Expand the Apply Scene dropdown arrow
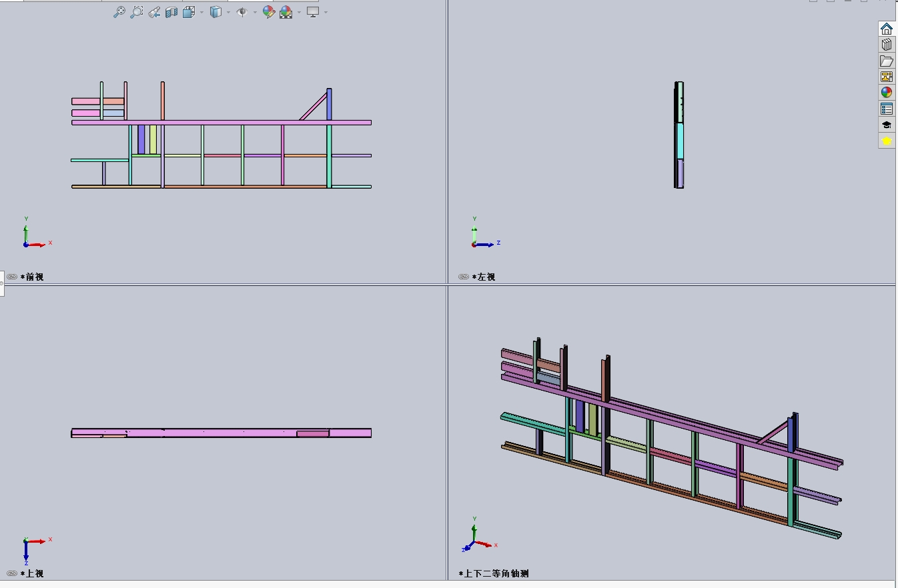898x588 pixels. pyautogui.click(x=299, y=12)
